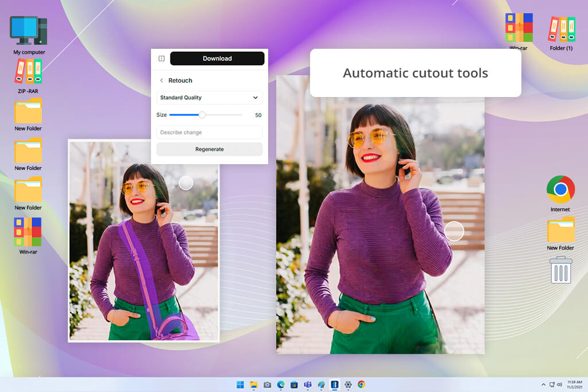Open the network status tray icon

point(552,385)
